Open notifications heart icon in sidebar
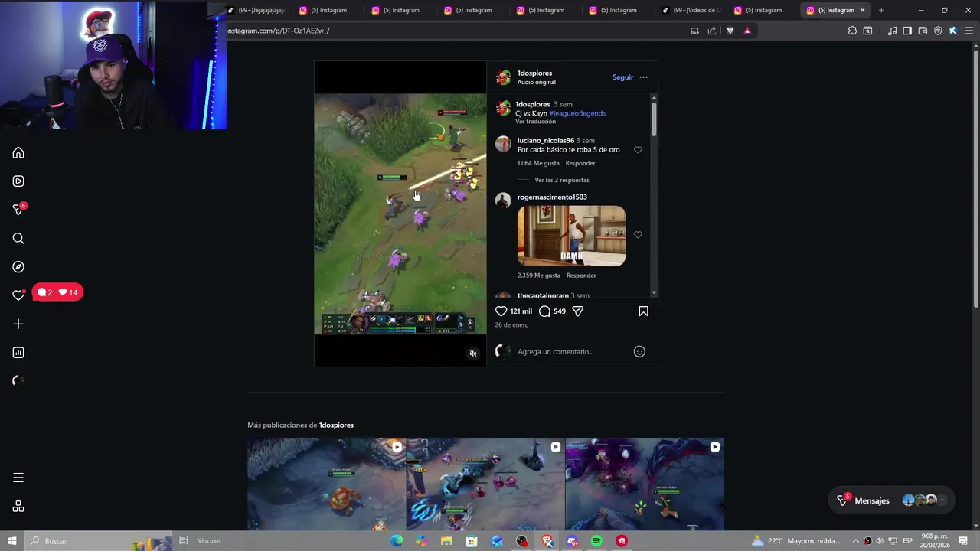Image resolution: width=980 pixels, height=551 pixels. [x=18, y=295]
